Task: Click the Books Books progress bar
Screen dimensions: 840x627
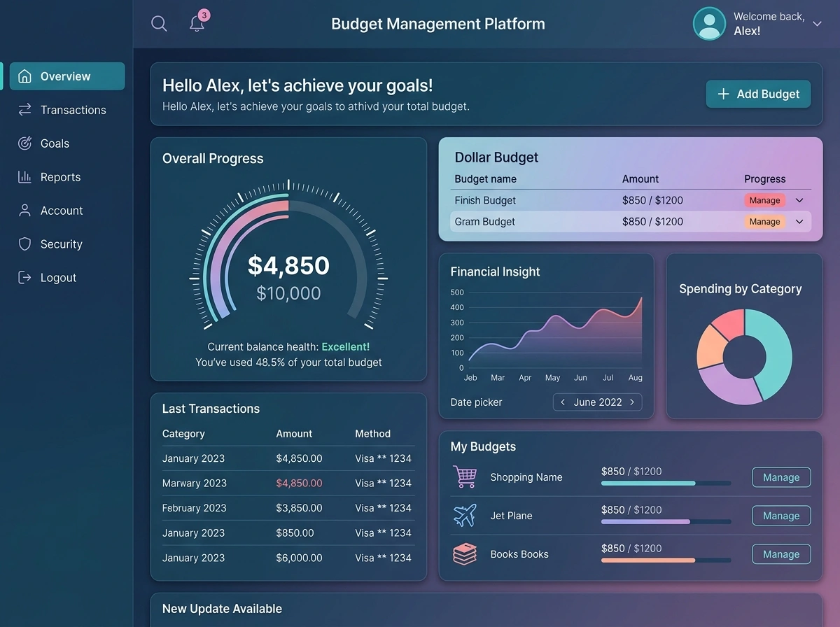Action: tap(666, 560)
